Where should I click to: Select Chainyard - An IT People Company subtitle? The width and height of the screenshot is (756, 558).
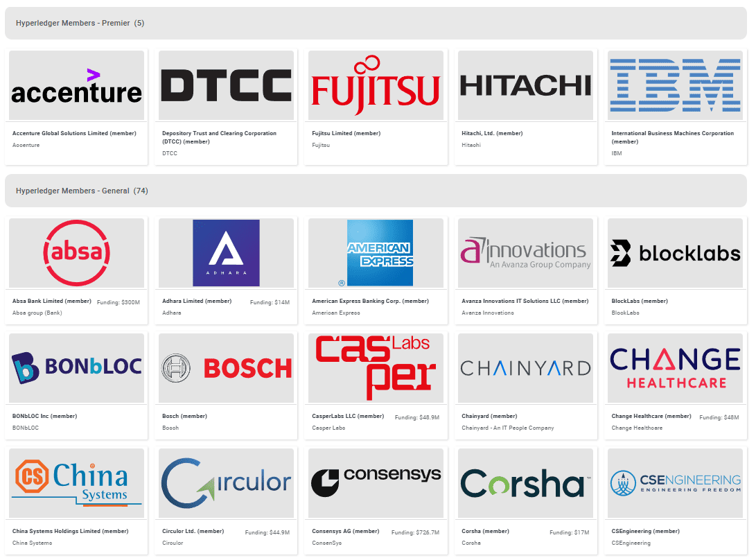(x=508, y=428)
